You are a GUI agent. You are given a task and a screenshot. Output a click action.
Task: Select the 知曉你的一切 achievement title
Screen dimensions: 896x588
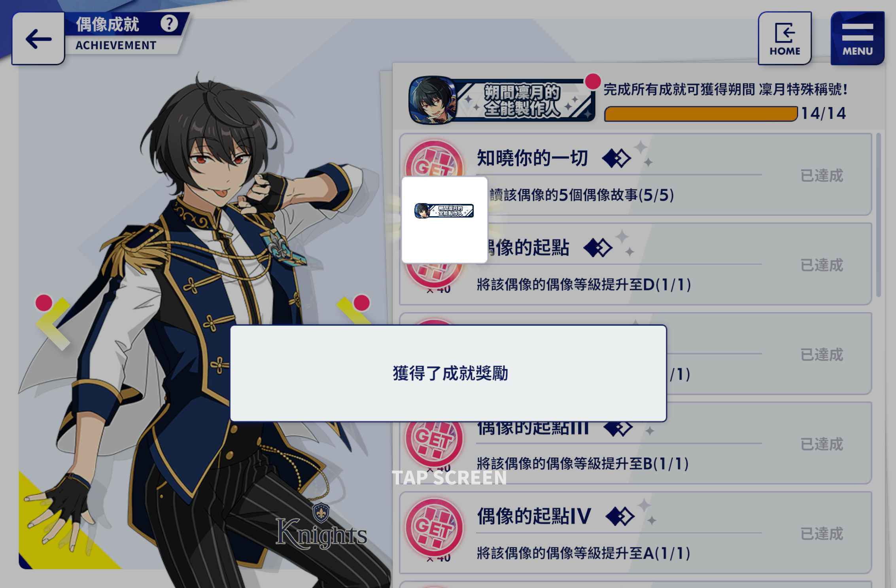click(532, 158)
